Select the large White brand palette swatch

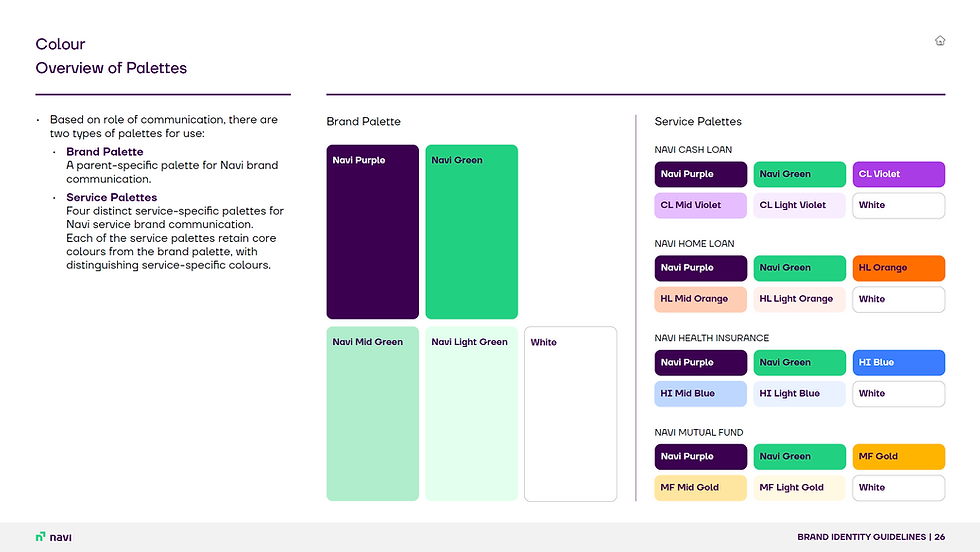tap(571, 414)
